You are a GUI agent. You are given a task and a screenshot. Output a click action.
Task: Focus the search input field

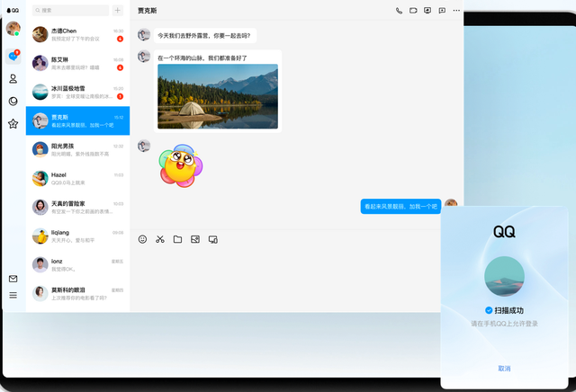[70, 10]
